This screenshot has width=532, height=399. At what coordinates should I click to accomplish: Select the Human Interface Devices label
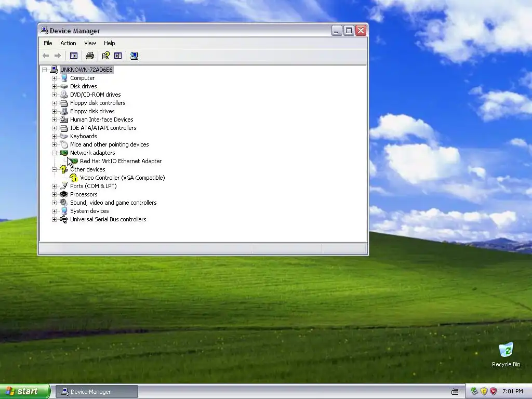click(101, 119)
